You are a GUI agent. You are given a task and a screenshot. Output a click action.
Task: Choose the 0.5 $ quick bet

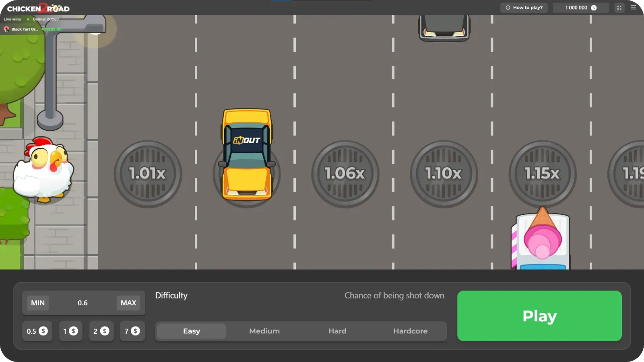[37, 331]
